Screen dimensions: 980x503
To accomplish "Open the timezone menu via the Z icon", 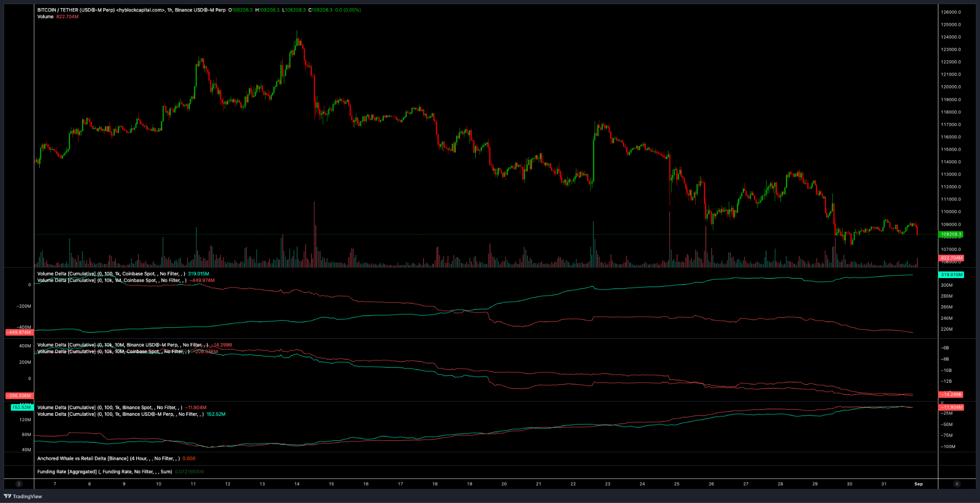I will [x=19, y=484].
